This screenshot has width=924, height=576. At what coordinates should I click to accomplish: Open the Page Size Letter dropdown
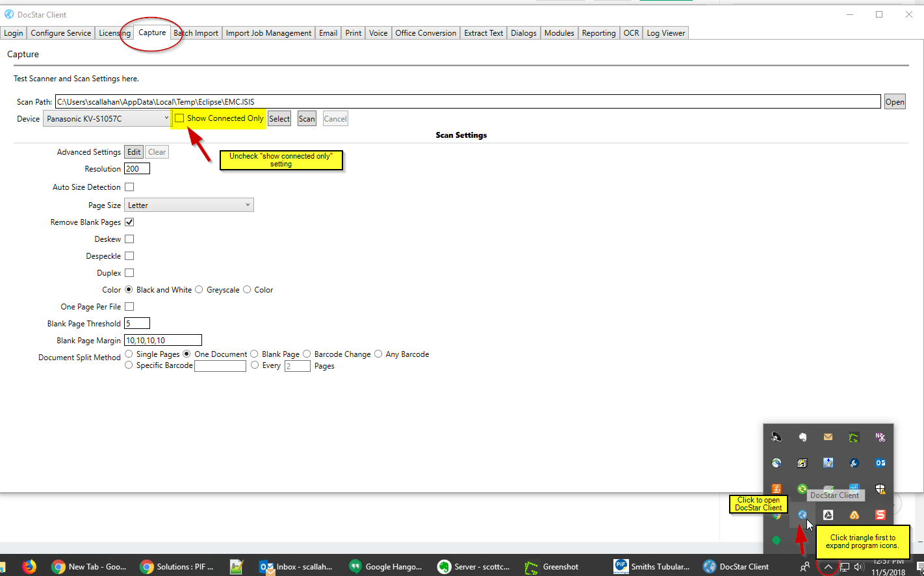tap(189, 205)
